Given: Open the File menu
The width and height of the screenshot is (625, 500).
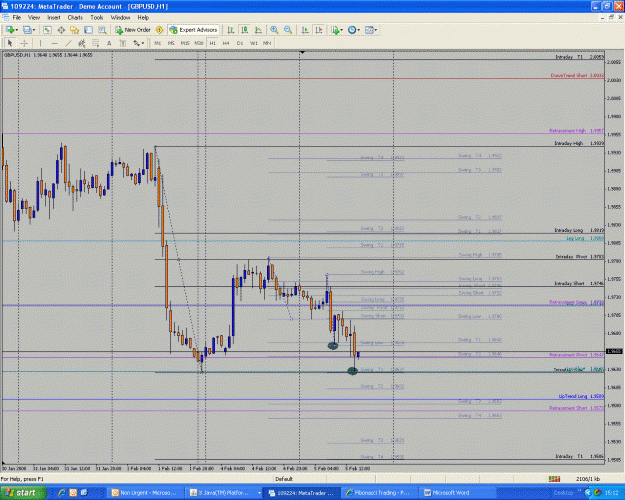Looking at the screenshot, I should pos(17,18).
